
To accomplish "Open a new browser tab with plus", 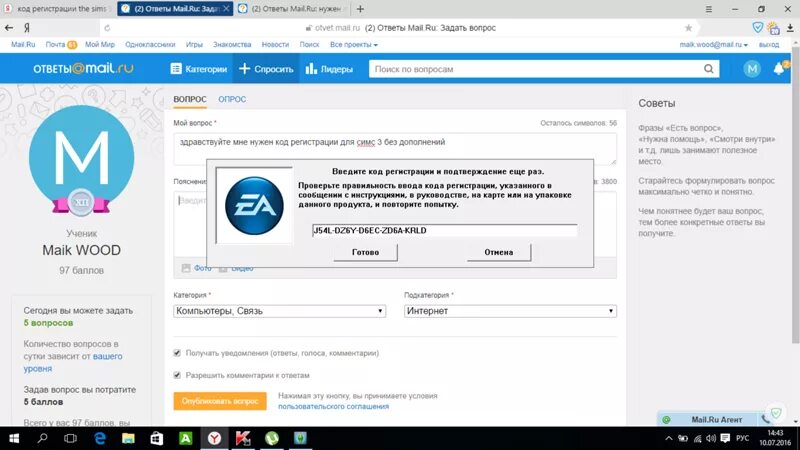I will [360, 9].
